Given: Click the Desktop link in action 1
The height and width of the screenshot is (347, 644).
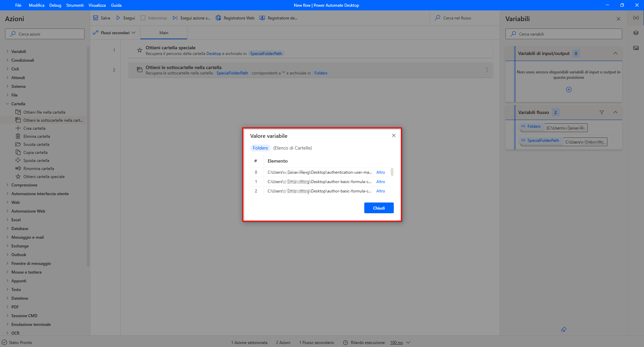Looking at the screenshot, I should (214, 54).
